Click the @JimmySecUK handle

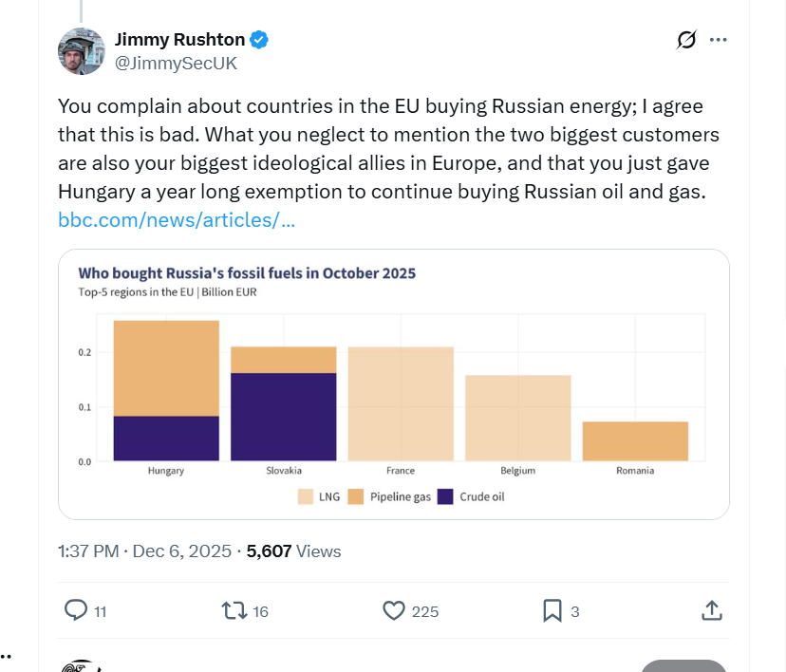[176, 64]
